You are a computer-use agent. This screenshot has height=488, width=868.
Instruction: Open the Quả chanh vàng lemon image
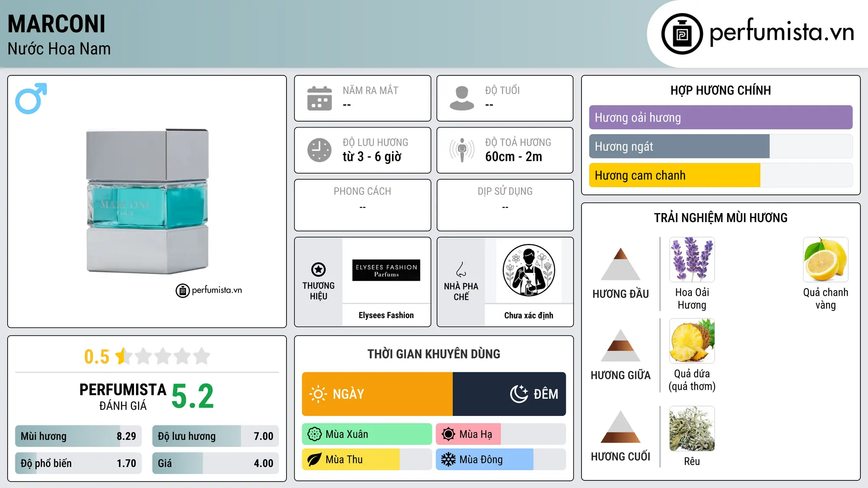click(x=826, y=260)
